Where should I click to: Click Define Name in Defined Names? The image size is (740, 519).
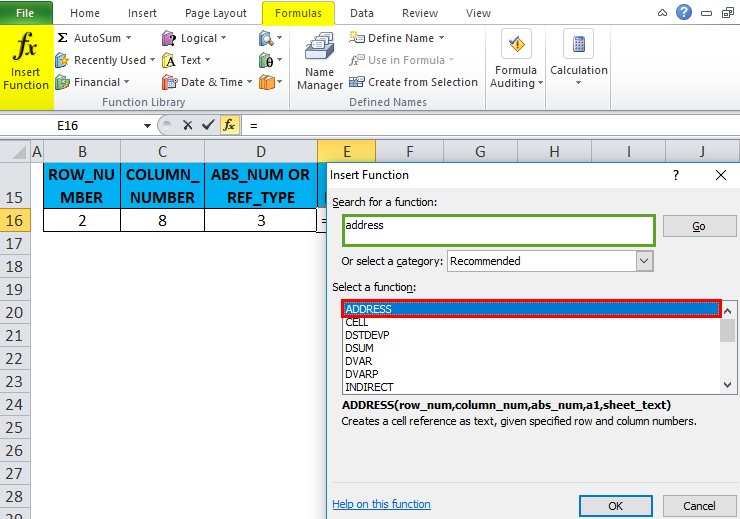tap(396, 38)
